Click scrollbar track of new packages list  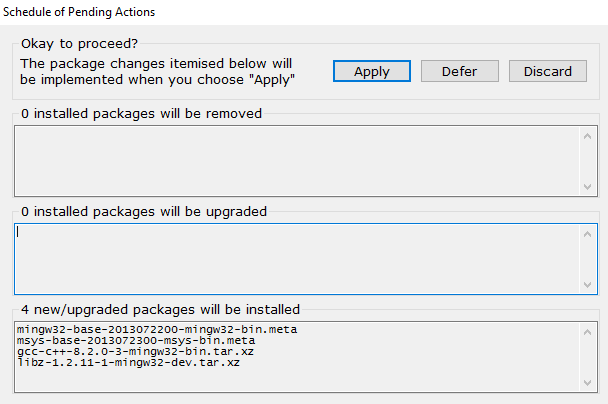(586, 356)
